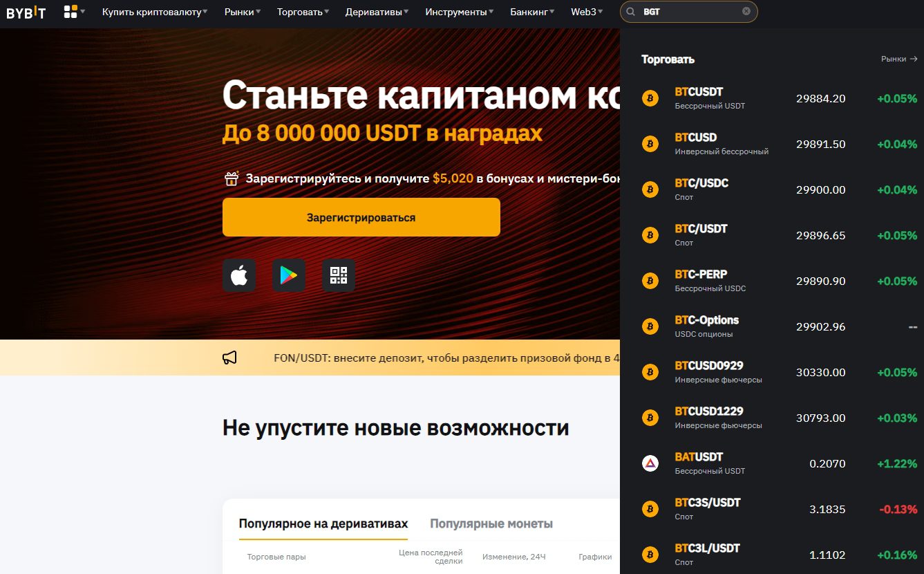This screenshot has height=574, width=924.
Task: Click the Bitcoin icon beside BTCUSD
Action: click(650, 144)
